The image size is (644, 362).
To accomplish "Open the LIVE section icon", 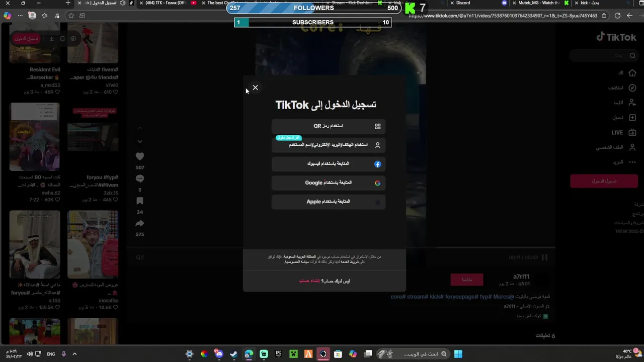I will point(632,132).
